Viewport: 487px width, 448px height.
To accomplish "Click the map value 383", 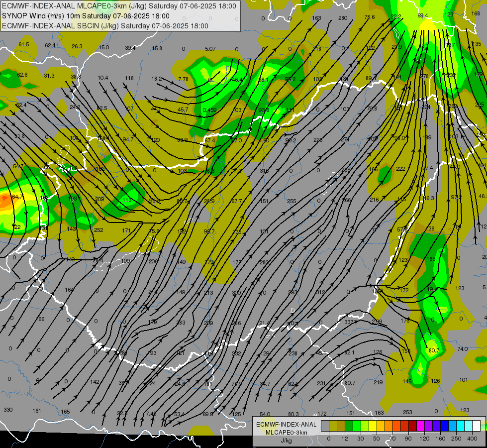I will 181,323.
